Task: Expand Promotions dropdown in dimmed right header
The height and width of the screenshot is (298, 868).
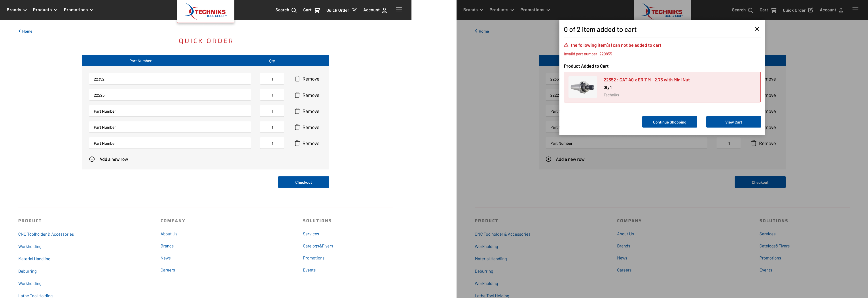Action: click(x=535, y=10)
